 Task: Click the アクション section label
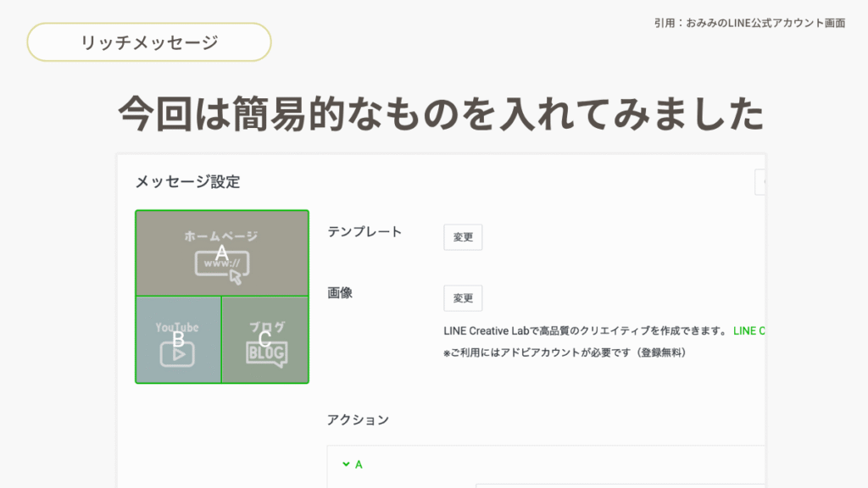pos(358,419)
